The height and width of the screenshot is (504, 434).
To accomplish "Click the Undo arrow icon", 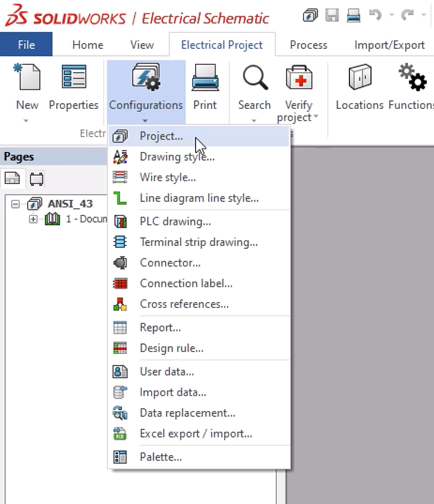I will [375, 15].
